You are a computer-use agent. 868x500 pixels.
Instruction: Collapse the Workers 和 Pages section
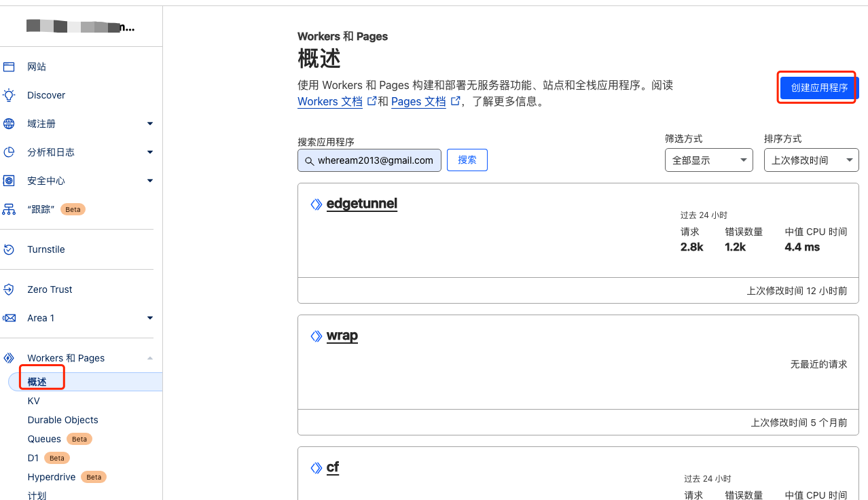point(150,358)
